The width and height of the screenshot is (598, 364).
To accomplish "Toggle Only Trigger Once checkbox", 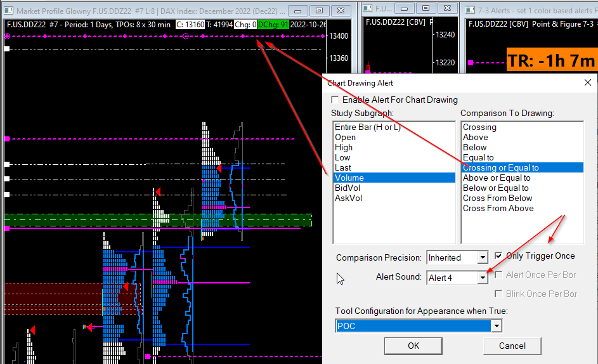I will [498, 256].
